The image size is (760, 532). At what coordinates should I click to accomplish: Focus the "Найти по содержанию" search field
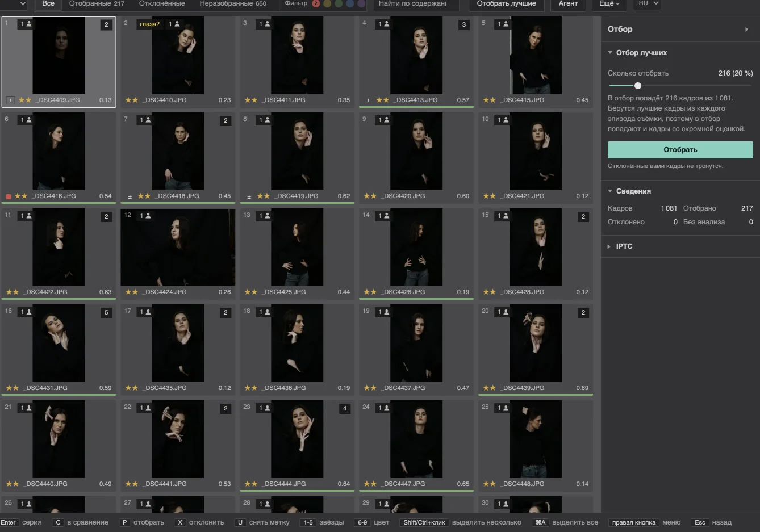click(417, 4)
